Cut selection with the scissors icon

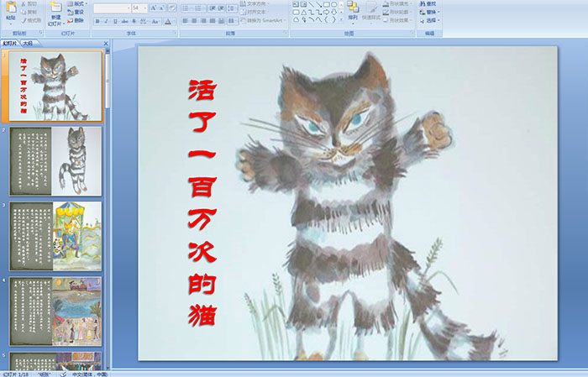pos(24,3)
